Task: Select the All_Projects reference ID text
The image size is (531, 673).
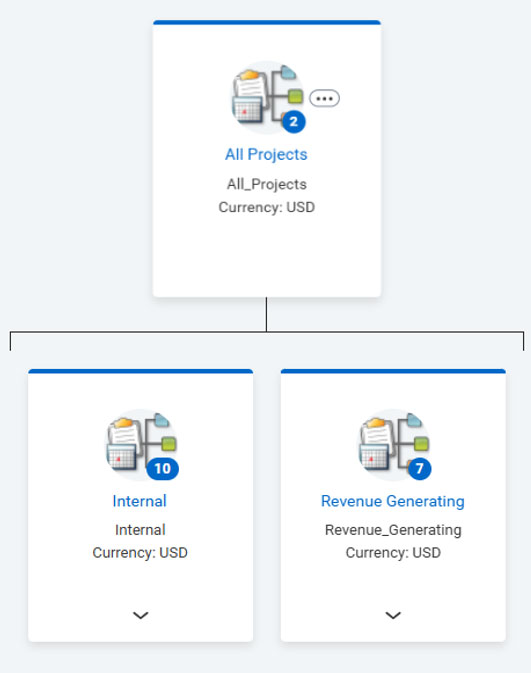Action: coord(267,184)
